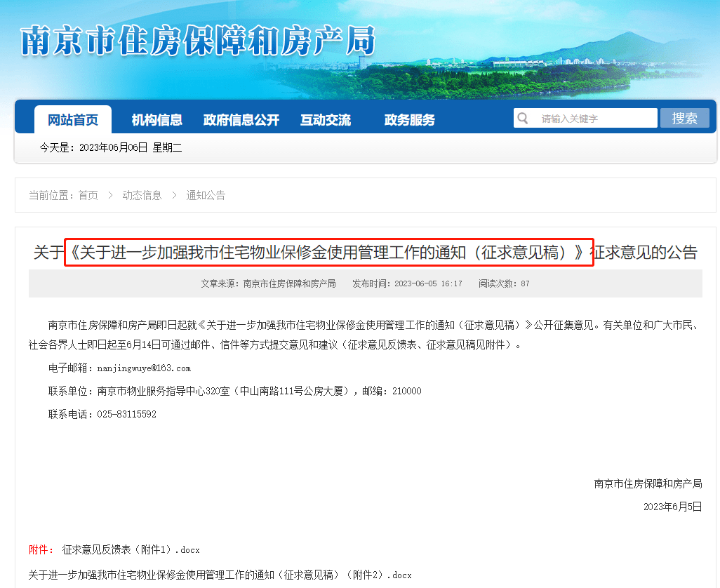
Task: Download the 附件2 通知（征求意见稿）.docx file
Action: pyautogui.click(x=220, y=575)
